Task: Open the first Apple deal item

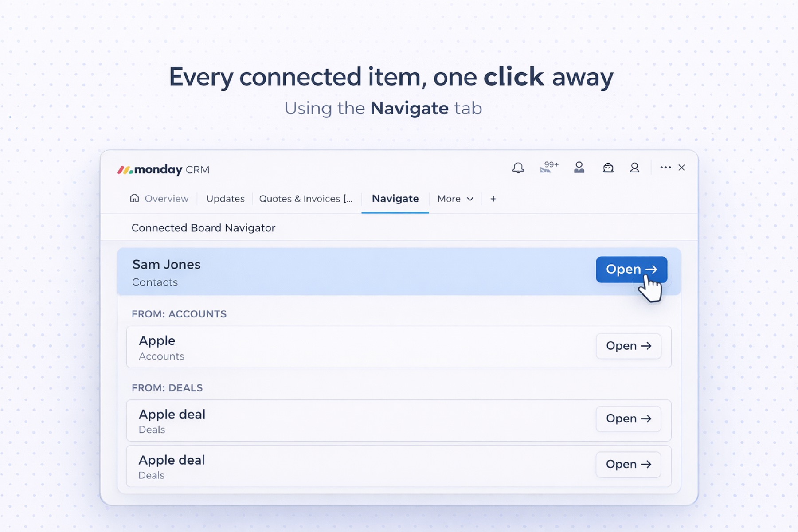Action: coord(628,419)
